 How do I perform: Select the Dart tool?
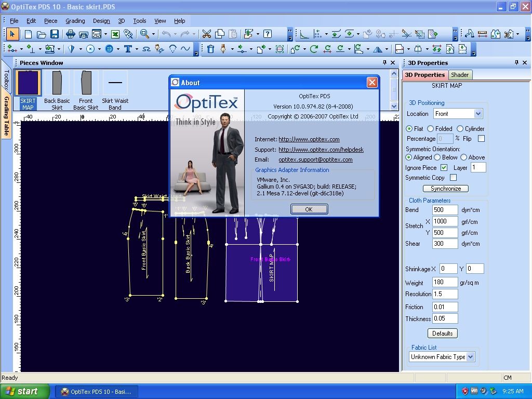pos(71,49)
